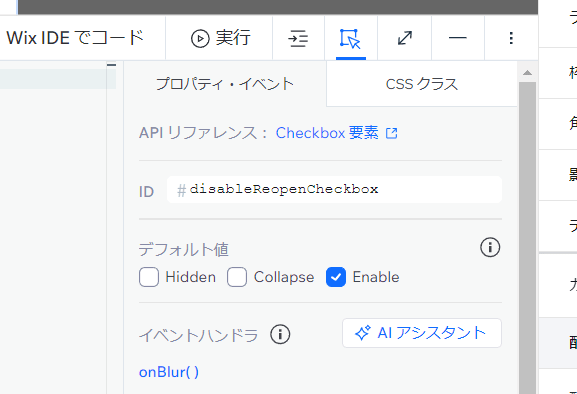Click the format code indent icon
This screenshot has height=394, width=577.
click(x=298, y=38)
